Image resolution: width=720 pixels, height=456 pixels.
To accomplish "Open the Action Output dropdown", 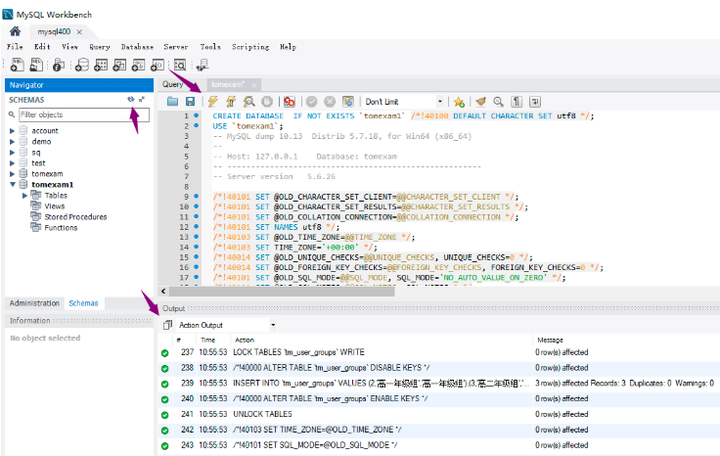I will tap(227, 325).
